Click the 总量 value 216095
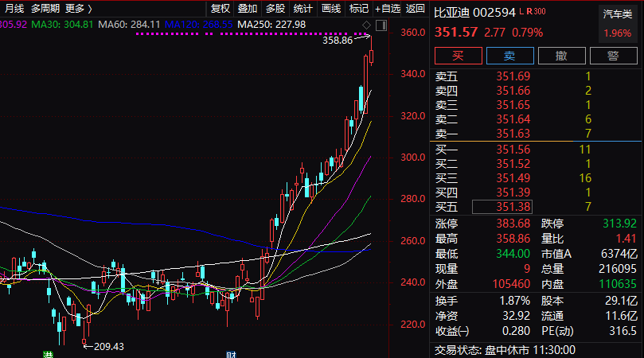The image size is (644, 358). tap(617, 269)
